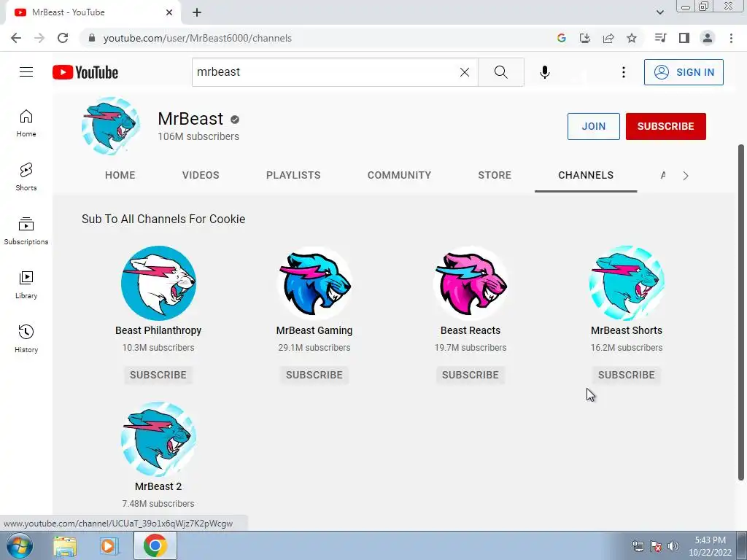
Task: Open MrBeast 2 channel avatar
Action: click(158, 439)
